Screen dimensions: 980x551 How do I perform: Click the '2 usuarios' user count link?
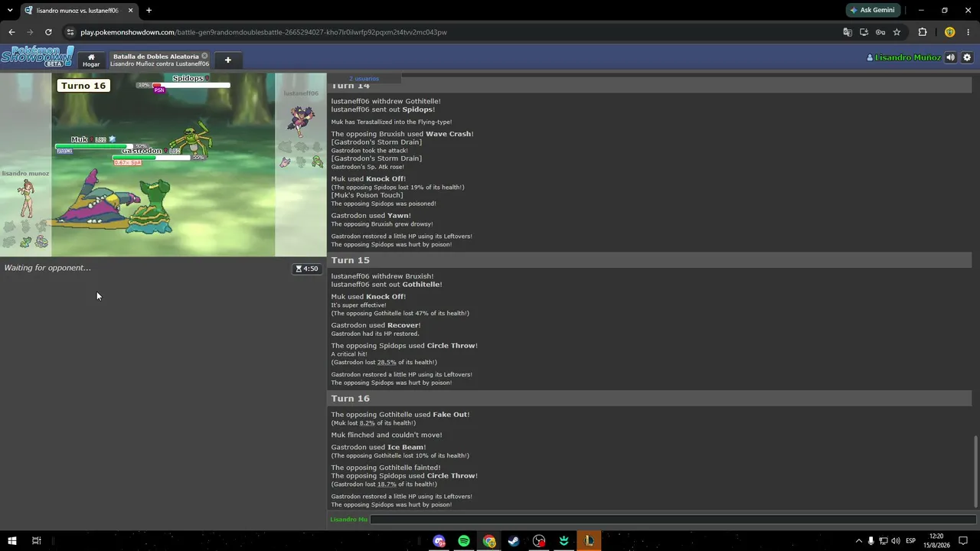pos(364,78)
